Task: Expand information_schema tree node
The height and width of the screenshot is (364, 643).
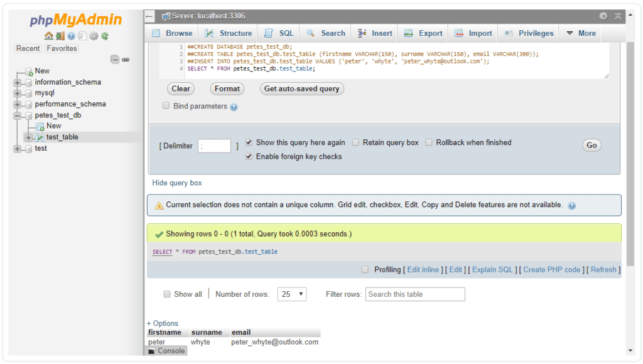Action: point(17,82)
